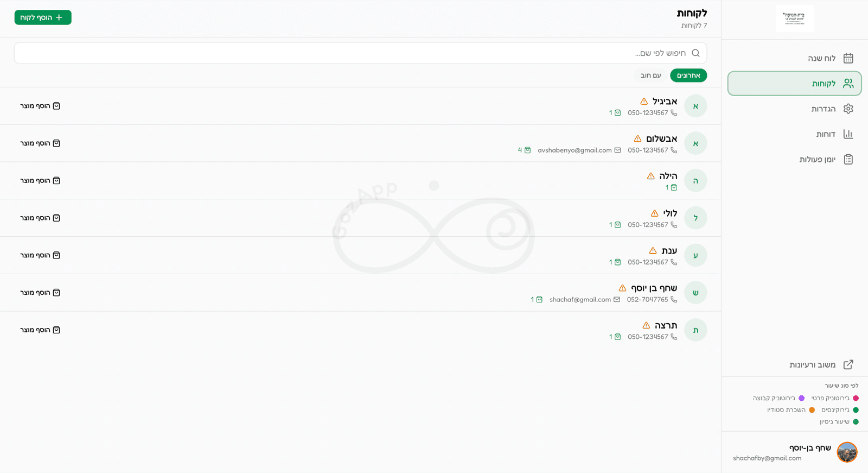Click the warning triangle next to אביגיל
The width and height of the screenshot is (868, 473).
coord(644,102)
